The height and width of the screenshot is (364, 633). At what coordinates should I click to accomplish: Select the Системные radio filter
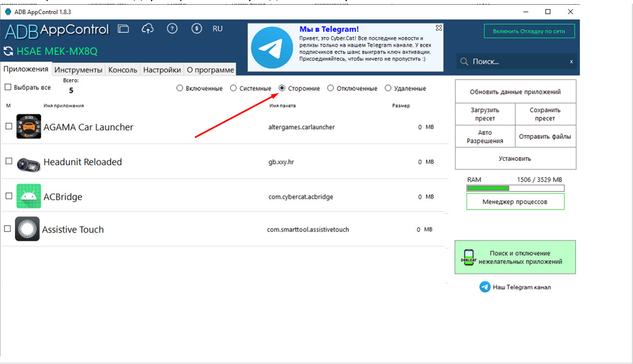[233, 88]
